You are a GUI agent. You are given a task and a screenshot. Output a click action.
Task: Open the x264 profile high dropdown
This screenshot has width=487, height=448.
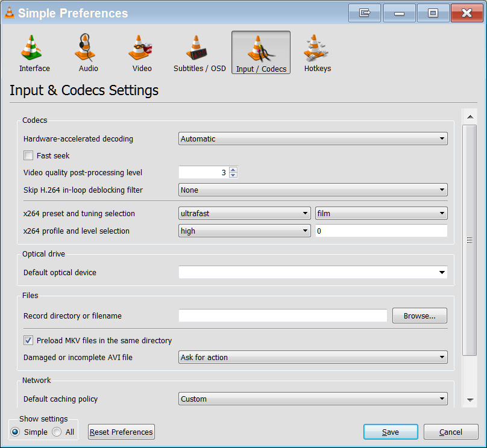click(x=245, y=231)
